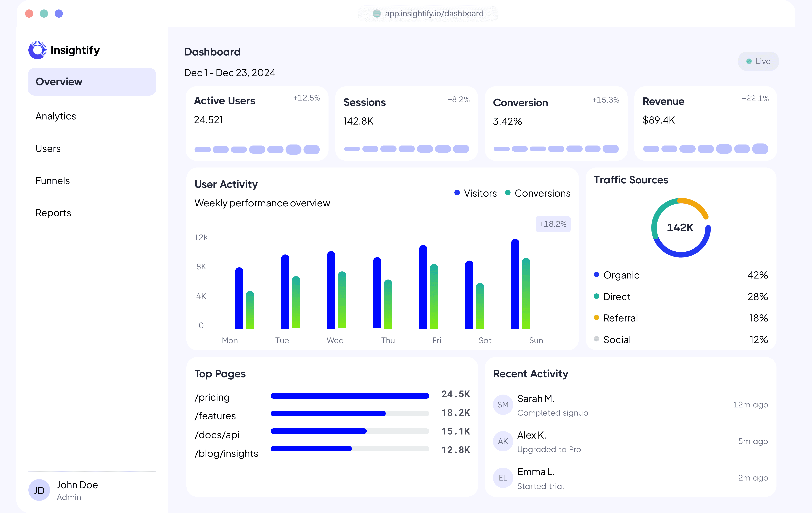
Task: Click the +18.2% chart badge
Action: click(553, 224)
